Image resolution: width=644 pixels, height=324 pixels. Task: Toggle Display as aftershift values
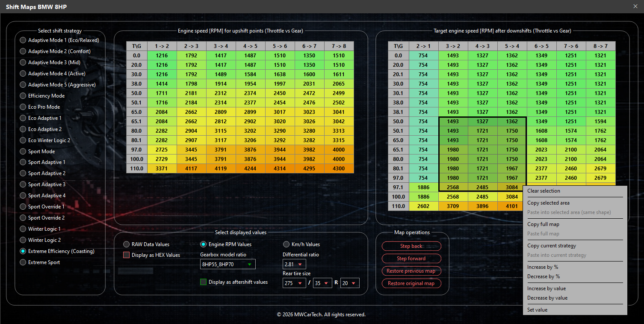tap(203, 282)
